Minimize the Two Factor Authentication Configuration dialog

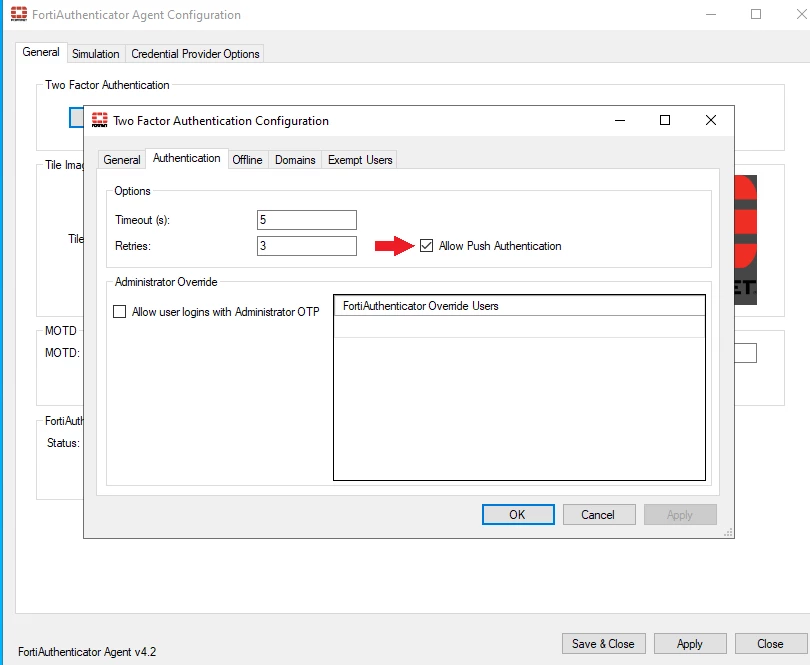tap(620, 120)
